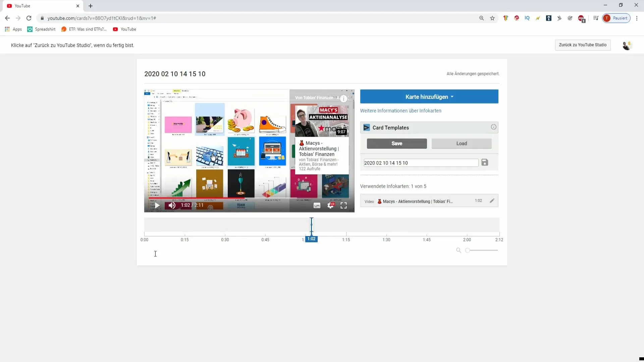The height and width of the screenshot is (362, 644).
Task: Open the media control playlist icon
Action: click(x=596, y=18)
